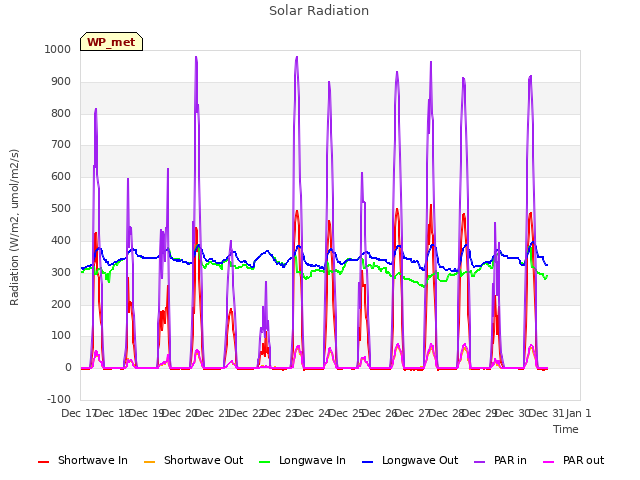Click the WP_met annotation box
Screen dimensions: 640x480
[111, 42]
